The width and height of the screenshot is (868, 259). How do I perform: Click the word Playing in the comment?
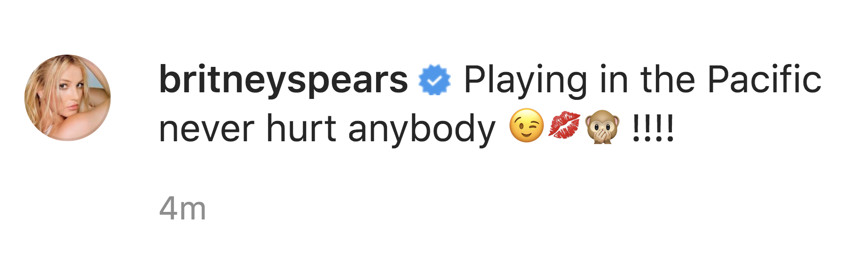[526, 81]
